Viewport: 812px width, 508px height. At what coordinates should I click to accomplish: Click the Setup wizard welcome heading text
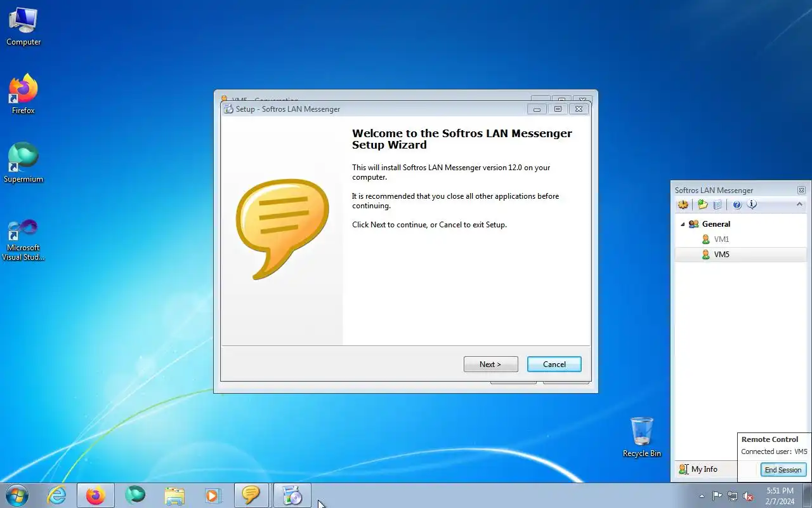click(x=462, y=139)
